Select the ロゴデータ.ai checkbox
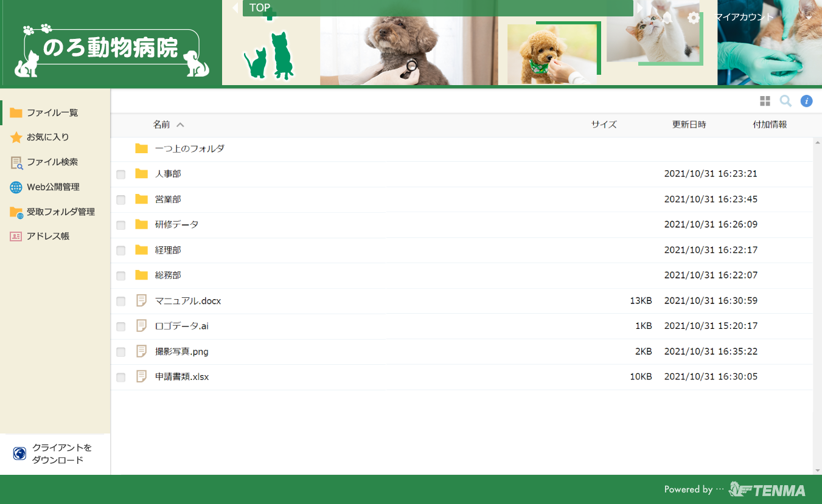 click(121, 326)
